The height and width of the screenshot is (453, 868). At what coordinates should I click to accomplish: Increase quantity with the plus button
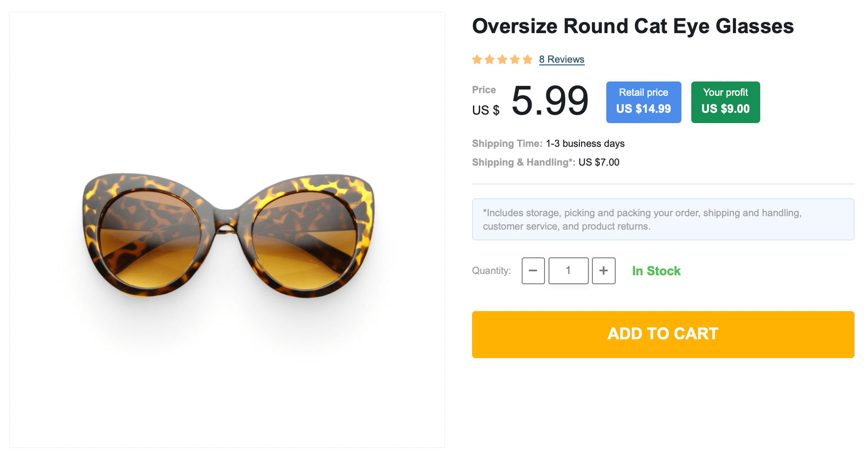(x=604, y=271)
